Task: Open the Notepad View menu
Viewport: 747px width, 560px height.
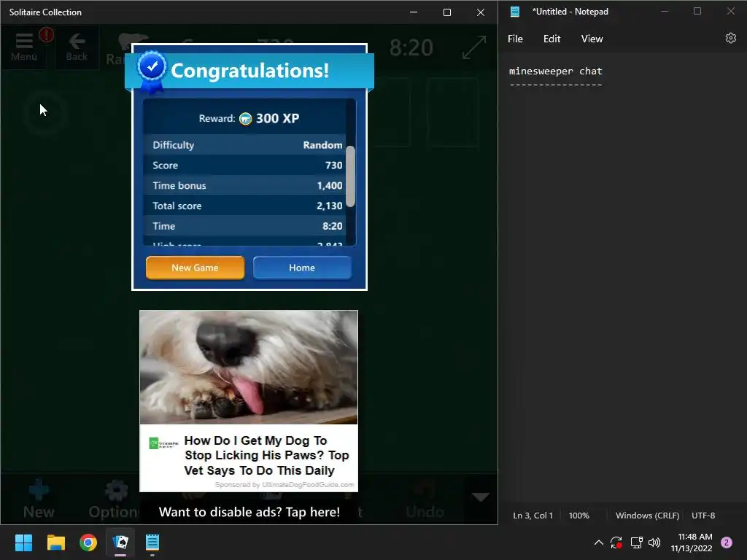Action: pyautogui.click(x=592, y=39)
